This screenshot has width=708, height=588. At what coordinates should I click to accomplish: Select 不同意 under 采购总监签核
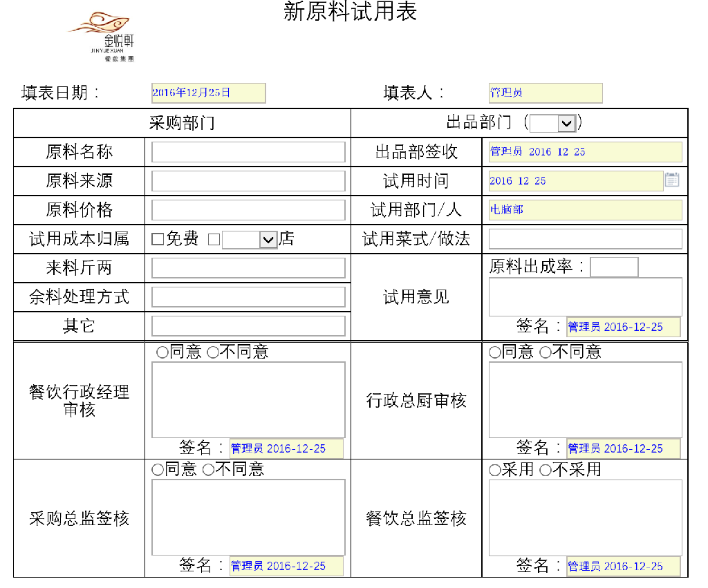(208, 470)
